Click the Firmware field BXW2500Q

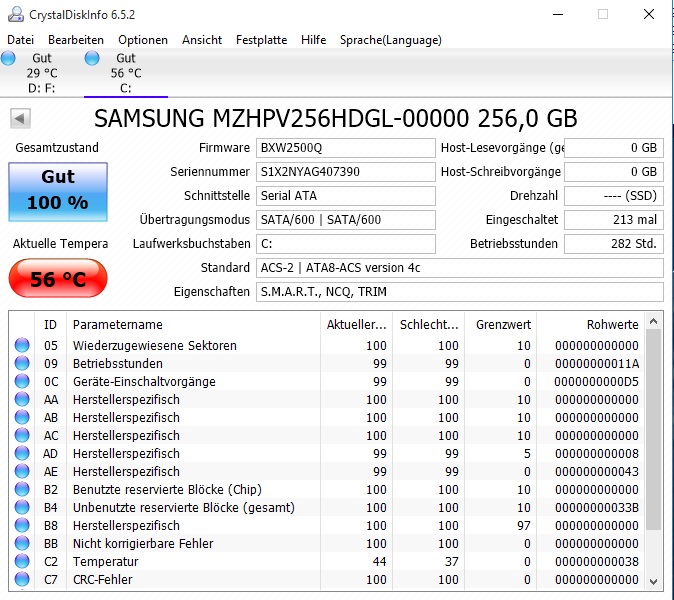click(x=346, y=148)
